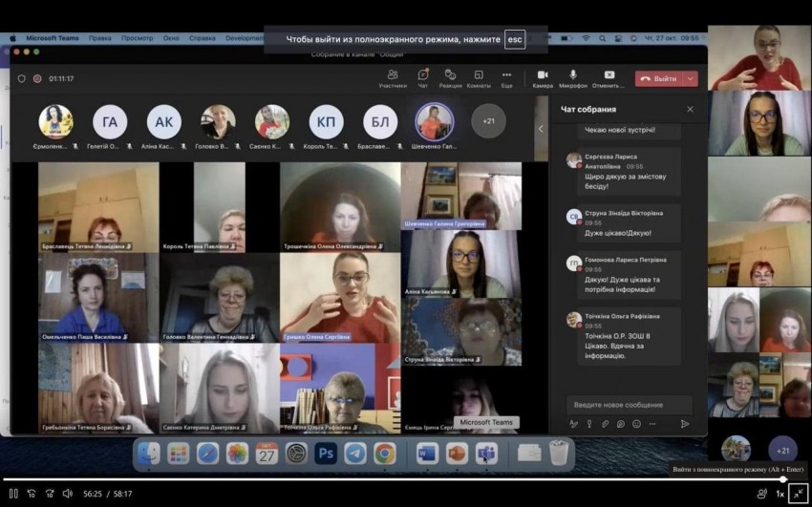The width and height of the screenshot is (812, 507).
Task: Set message priority with exclamation icon
Action: tap(588, 424)
